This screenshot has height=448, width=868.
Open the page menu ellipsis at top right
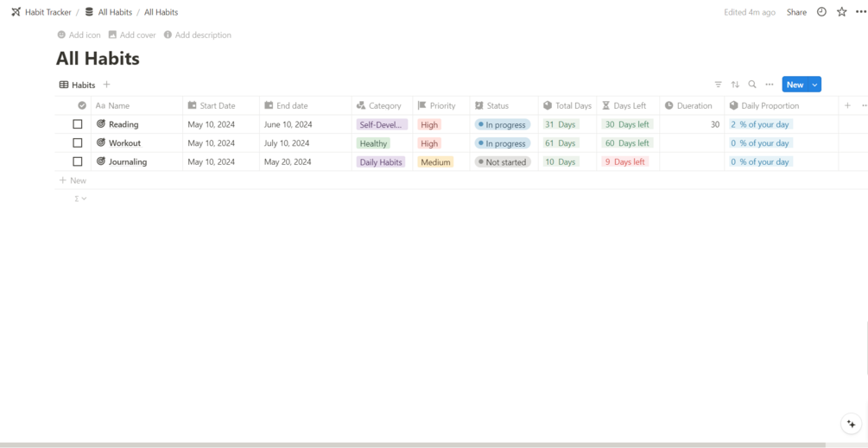click(x=861, y=11)
